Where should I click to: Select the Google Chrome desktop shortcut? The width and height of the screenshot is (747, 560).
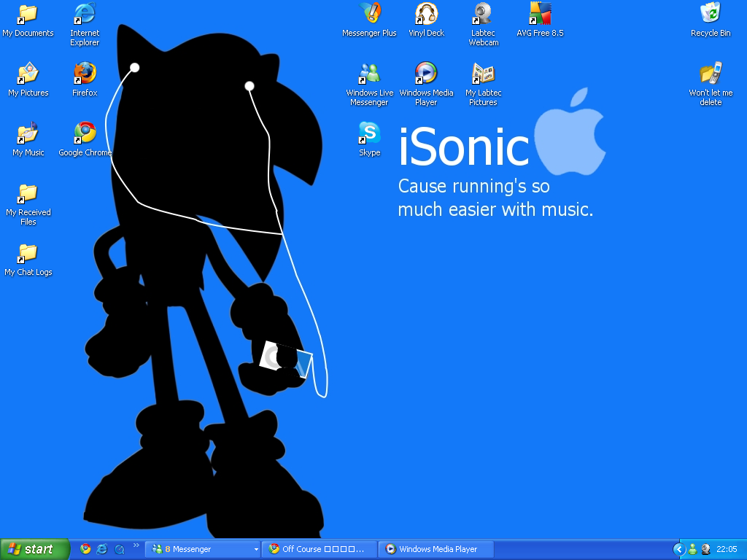(x=85, y=139)
